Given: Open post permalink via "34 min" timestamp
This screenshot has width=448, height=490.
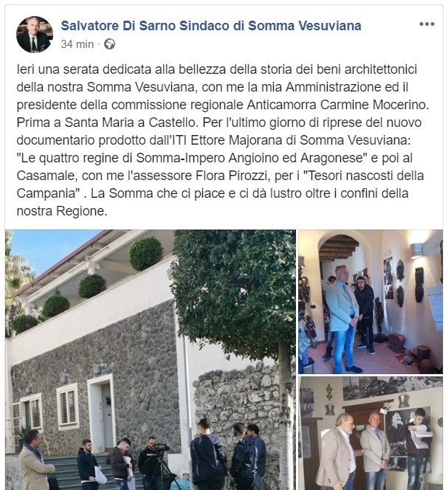Looking at the screenshot, I should 77,44.
